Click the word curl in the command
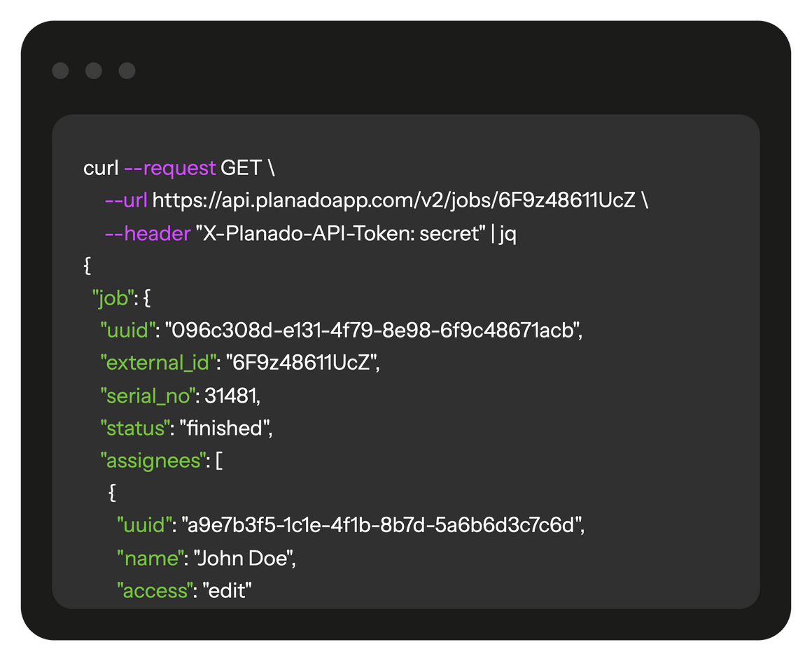 tap(101, 168)
